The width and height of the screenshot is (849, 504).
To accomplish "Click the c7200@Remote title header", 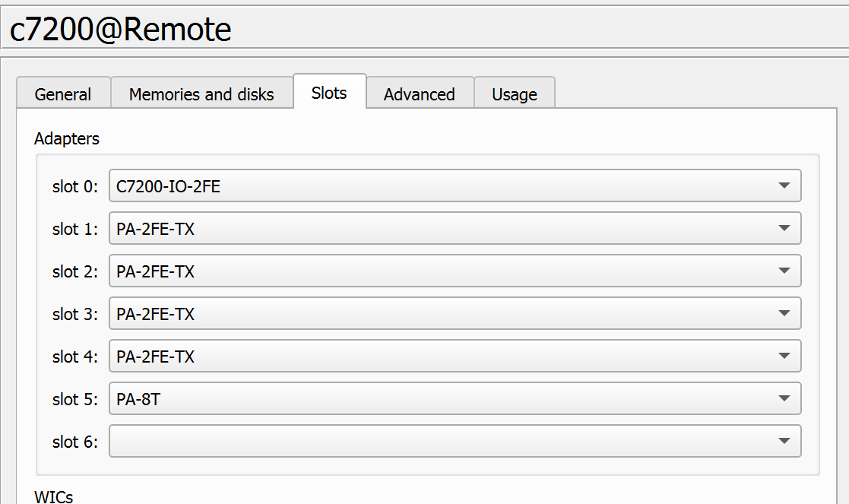I will pos(121,30).
